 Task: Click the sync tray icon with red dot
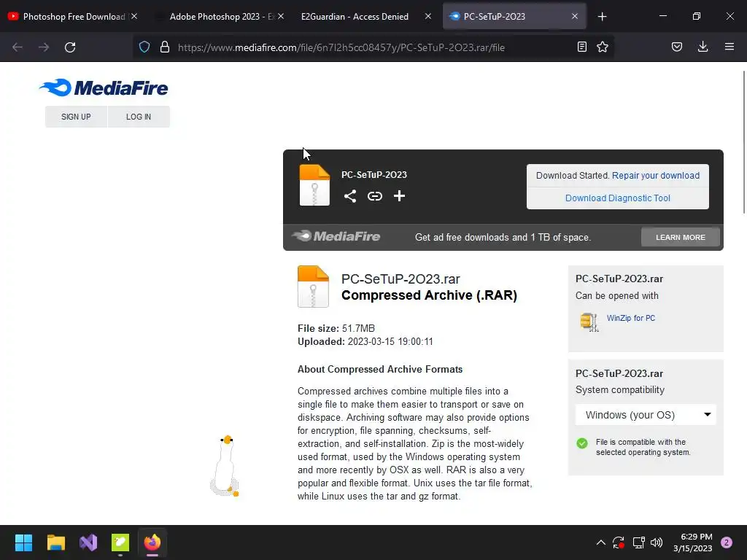coord(619,542)
